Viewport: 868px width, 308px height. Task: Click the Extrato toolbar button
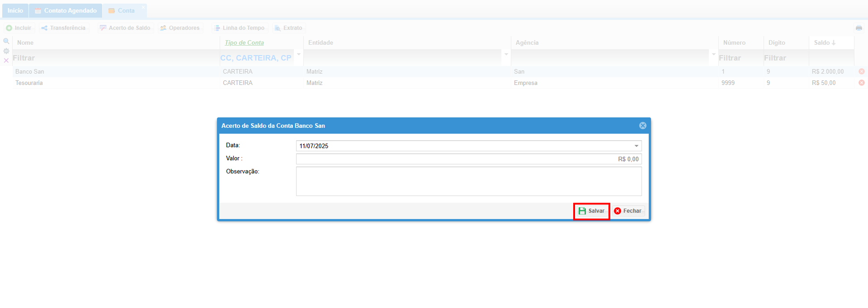coord(288,28)
